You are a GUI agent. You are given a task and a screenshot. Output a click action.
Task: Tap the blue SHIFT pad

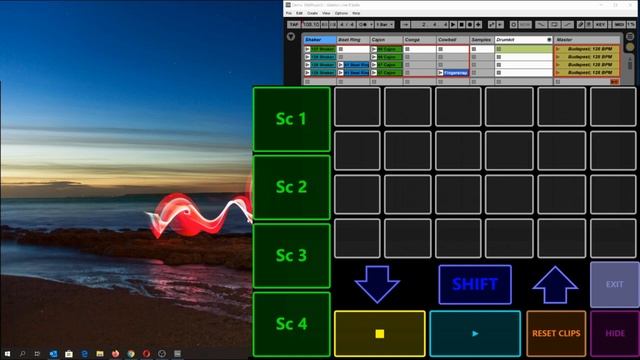[475, 284]
